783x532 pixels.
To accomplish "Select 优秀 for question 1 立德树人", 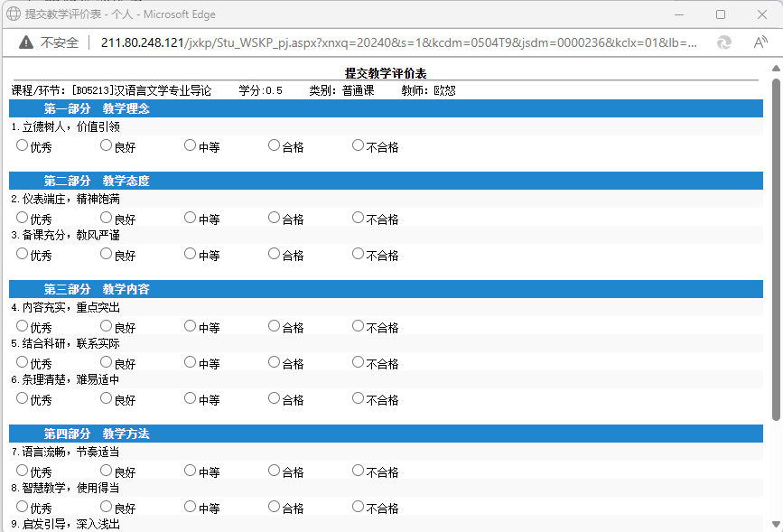I will 22,145.
